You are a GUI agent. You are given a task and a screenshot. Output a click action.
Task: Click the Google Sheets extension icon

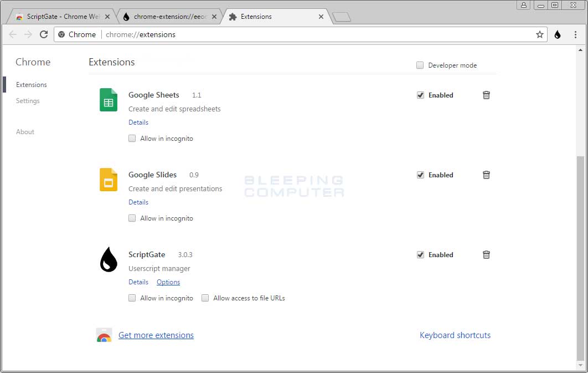107,100
